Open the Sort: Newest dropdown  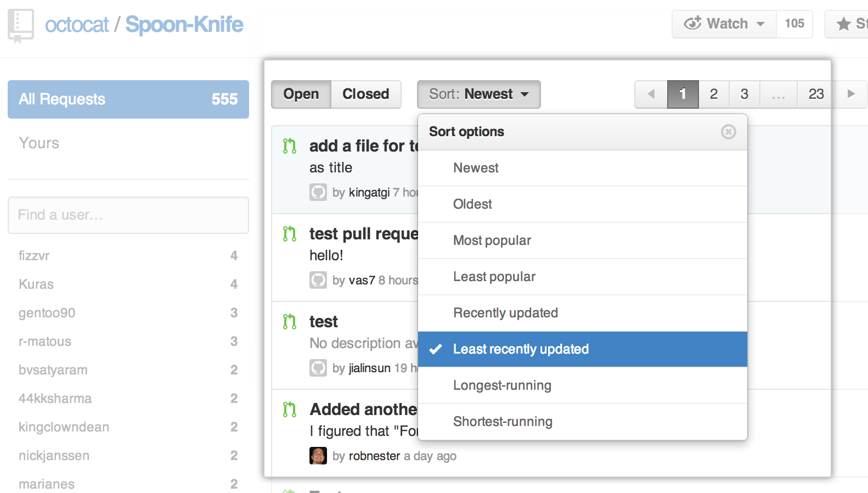pos(478,94)
